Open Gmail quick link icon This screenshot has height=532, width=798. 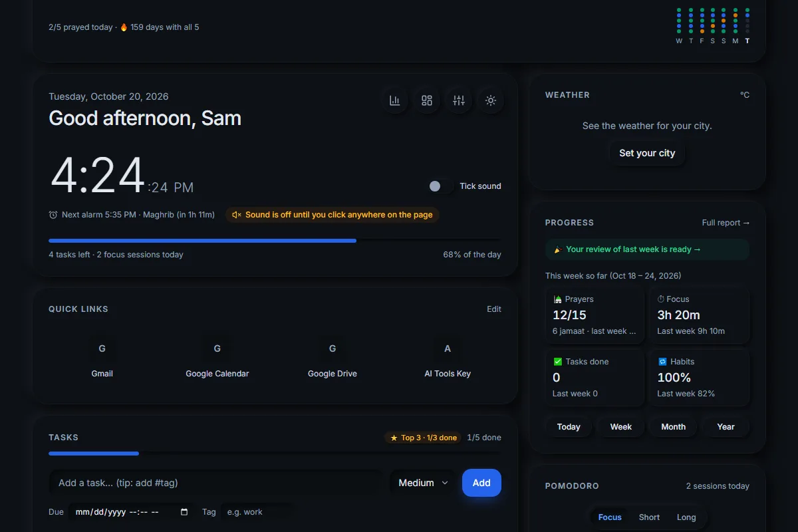(x=102, y=348)
